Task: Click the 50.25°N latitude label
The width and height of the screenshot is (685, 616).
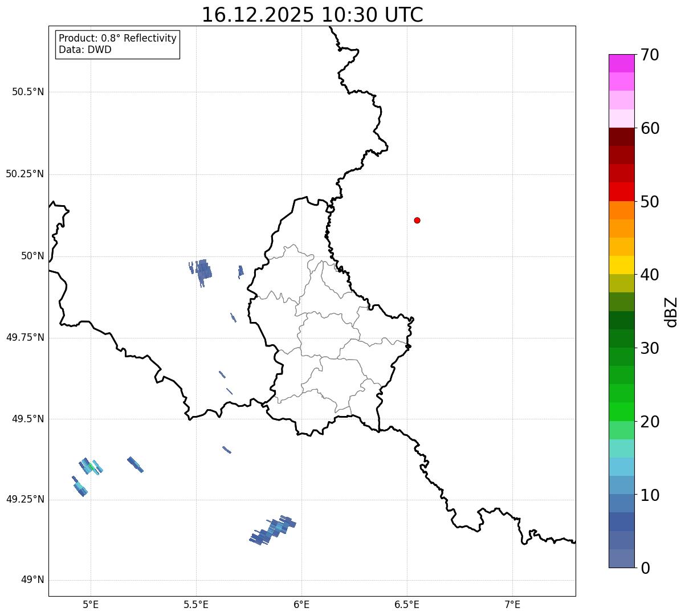Action: (25, 174)
